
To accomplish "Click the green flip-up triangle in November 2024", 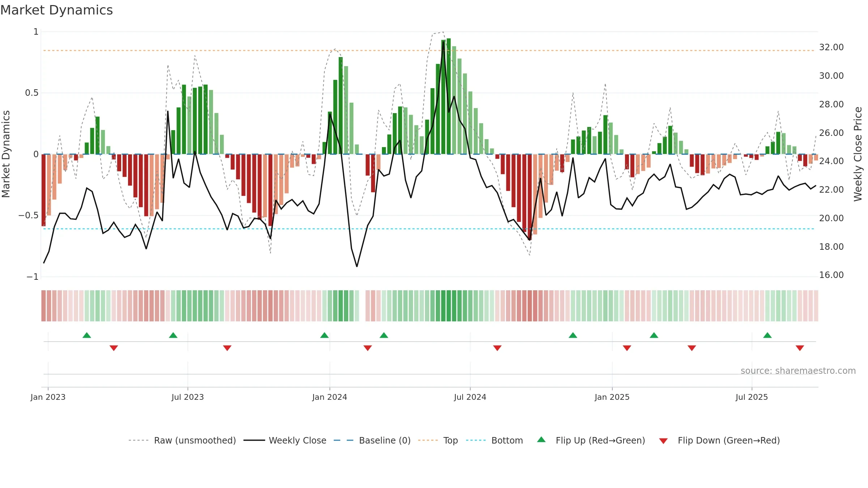I will [573, 335].
